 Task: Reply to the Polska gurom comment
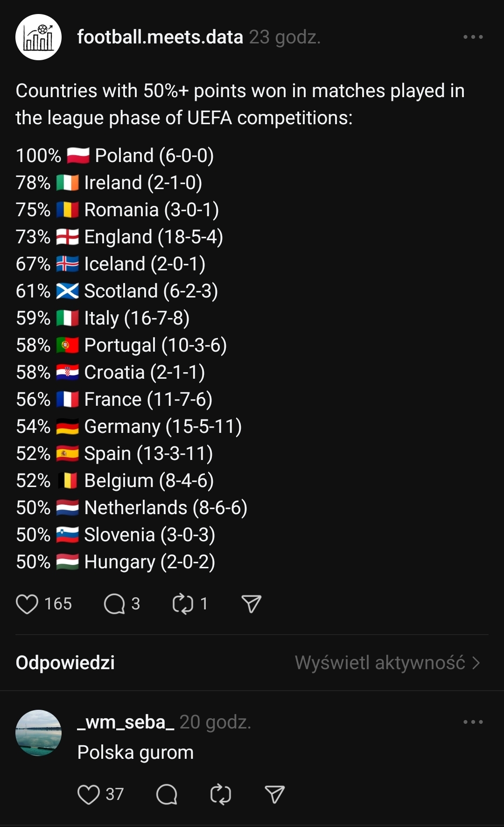click(x=167, y=794)
